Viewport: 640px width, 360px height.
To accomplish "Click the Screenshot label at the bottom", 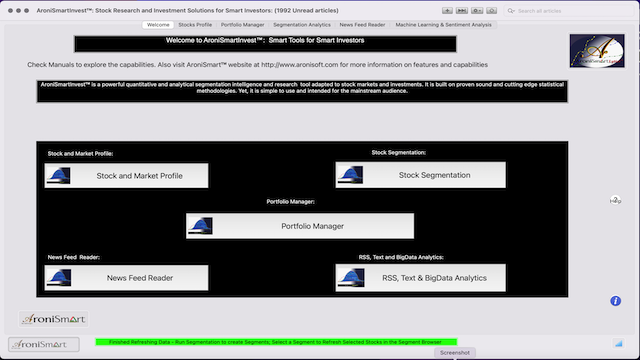I will point(455,353).
